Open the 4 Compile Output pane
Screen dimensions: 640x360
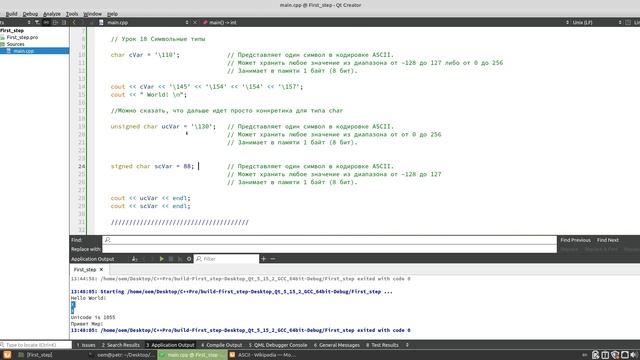click(221, 345)
